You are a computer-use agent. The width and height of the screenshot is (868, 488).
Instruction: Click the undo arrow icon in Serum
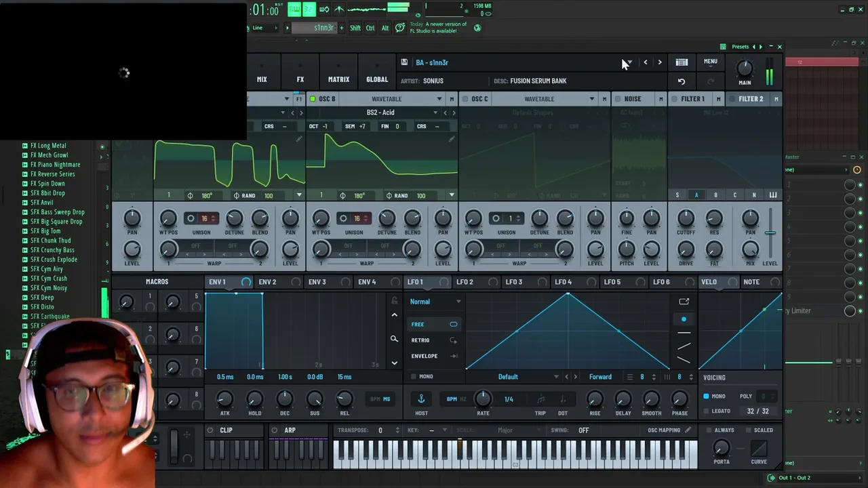[682, 81]
